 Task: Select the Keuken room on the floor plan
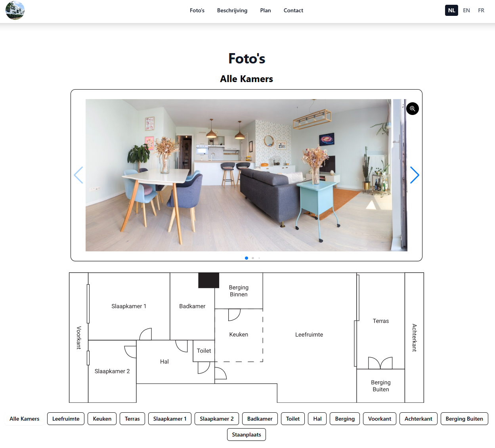point(239,334)
